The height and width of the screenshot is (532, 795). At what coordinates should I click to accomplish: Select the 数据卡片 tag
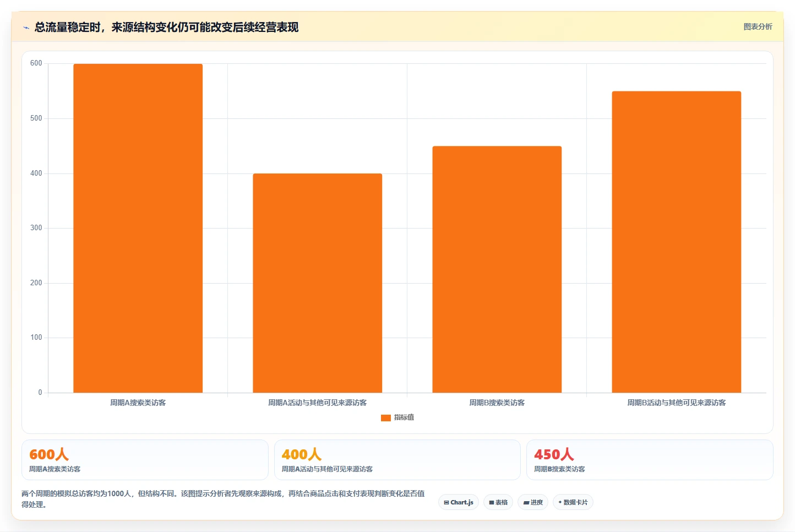[x=573, y=502]
